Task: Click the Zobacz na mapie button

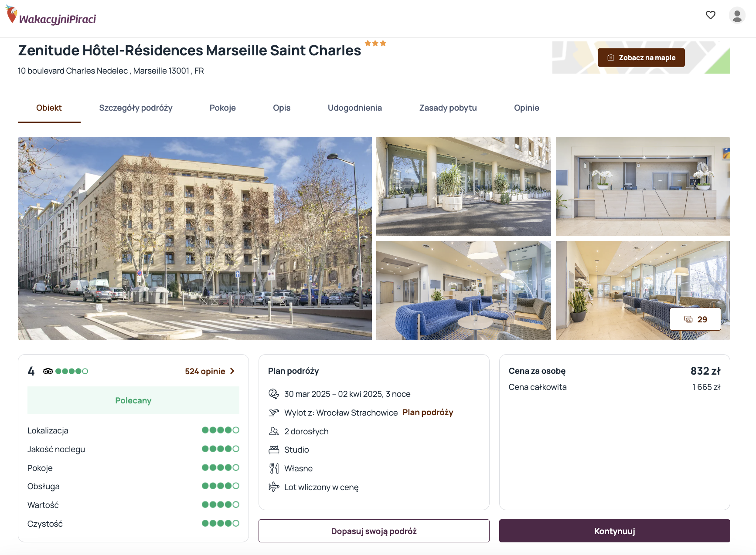Action: click(641, 58)
